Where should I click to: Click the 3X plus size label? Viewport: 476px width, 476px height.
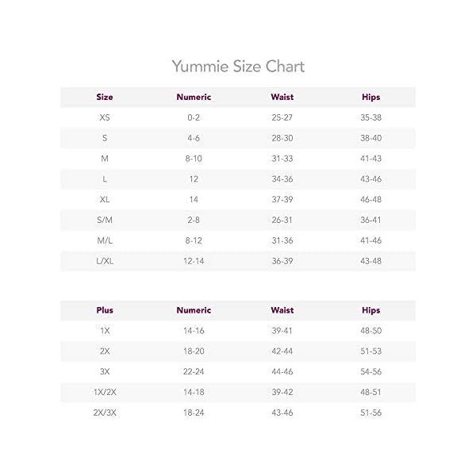[105, 372]
